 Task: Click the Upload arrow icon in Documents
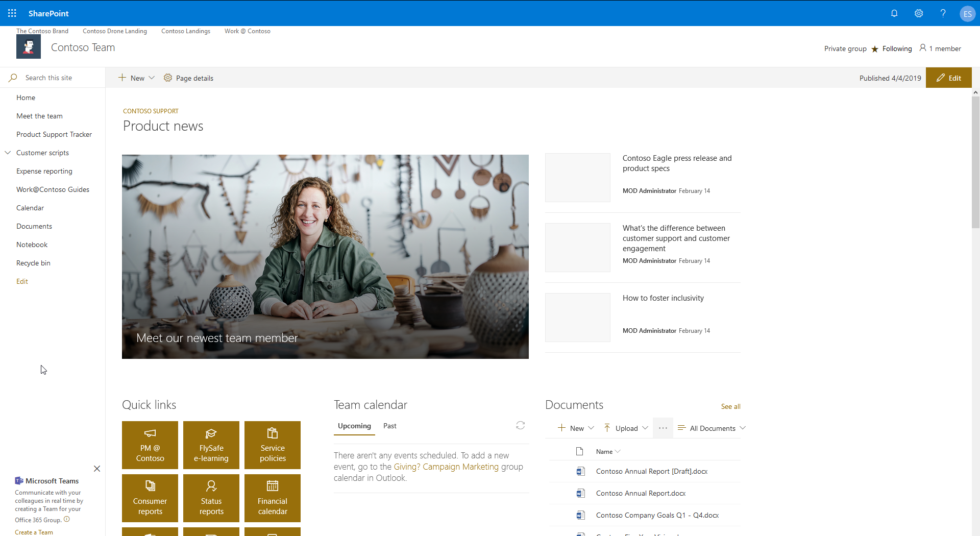coord(607,428)
